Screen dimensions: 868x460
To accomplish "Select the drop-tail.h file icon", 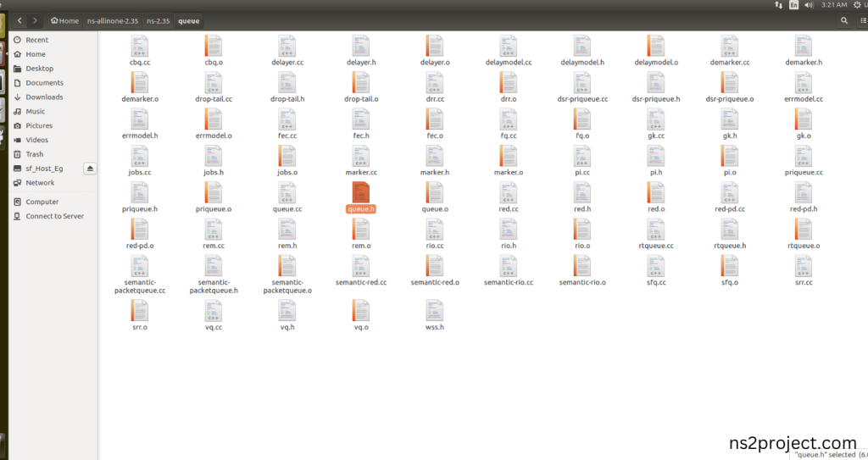I will tap(287, 82).
